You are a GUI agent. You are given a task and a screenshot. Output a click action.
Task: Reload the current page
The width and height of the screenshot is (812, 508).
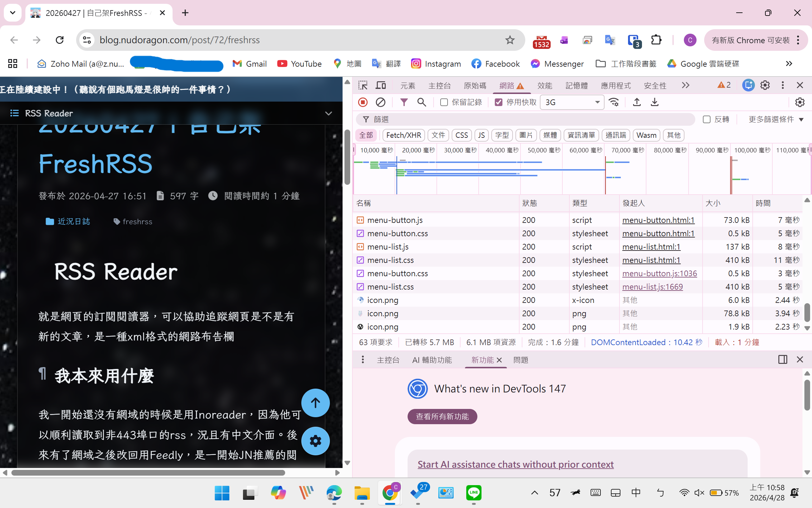60,40
